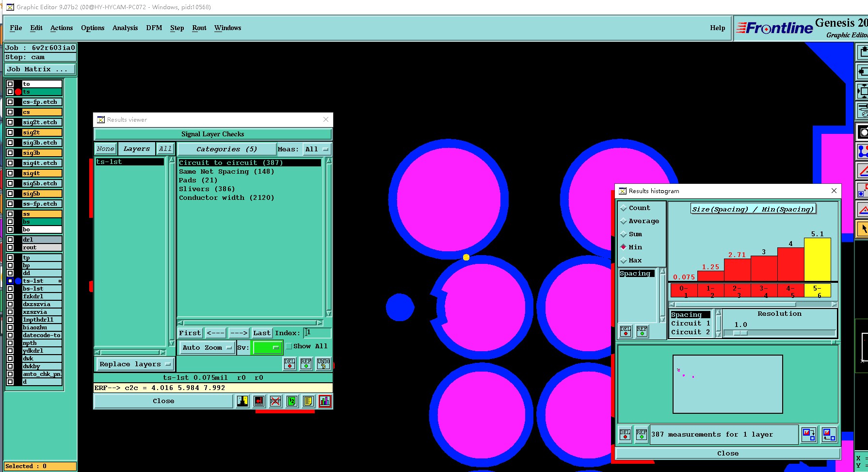
Task: Click the Help menu
Action: (x=718, y=28)
